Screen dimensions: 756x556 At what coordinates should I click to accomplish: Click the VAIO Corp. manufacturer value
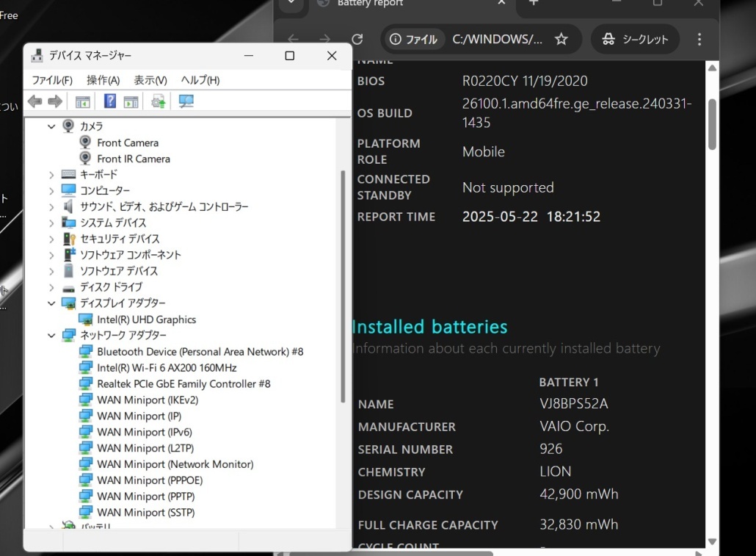(574, 426)
